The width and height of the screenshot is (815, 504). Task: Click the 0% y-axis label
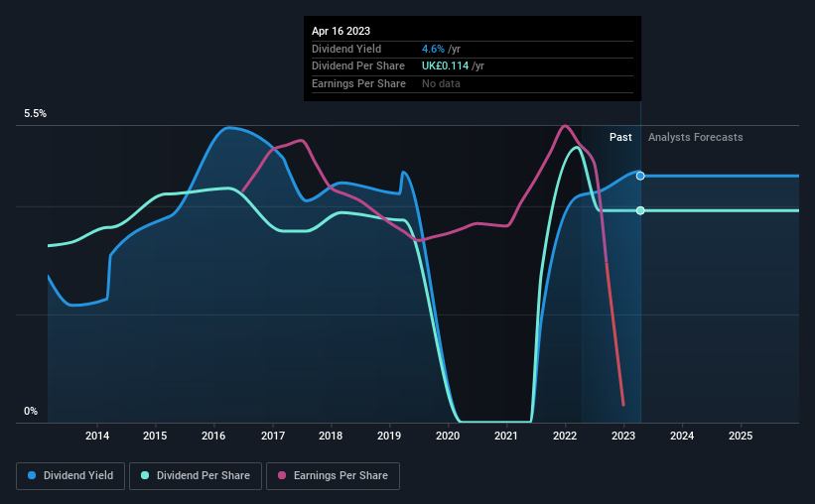click(x=31, y=411)
